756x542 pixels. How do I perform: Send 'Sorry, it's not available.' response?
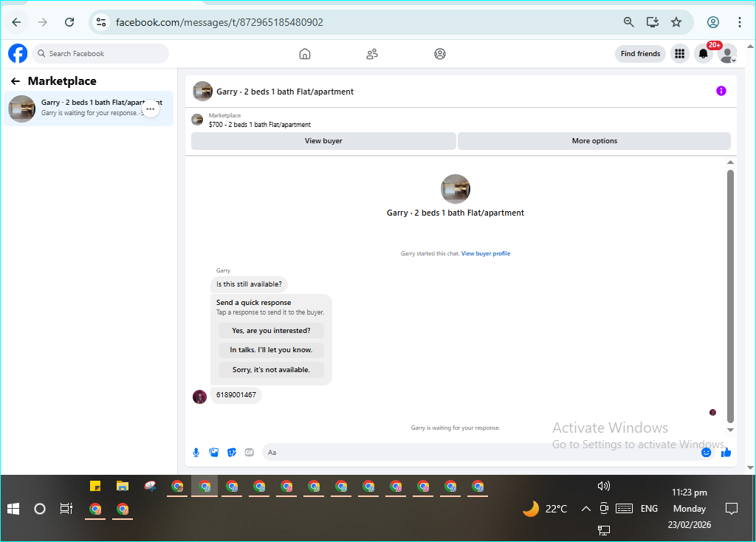pyautogui.click(x=271, y=369)
